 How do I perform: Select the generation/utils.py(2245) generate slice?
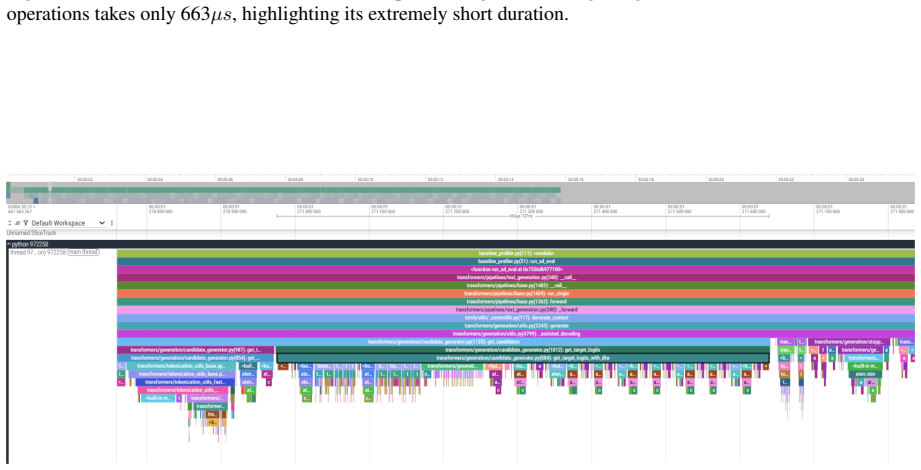[x=516, y=325]
